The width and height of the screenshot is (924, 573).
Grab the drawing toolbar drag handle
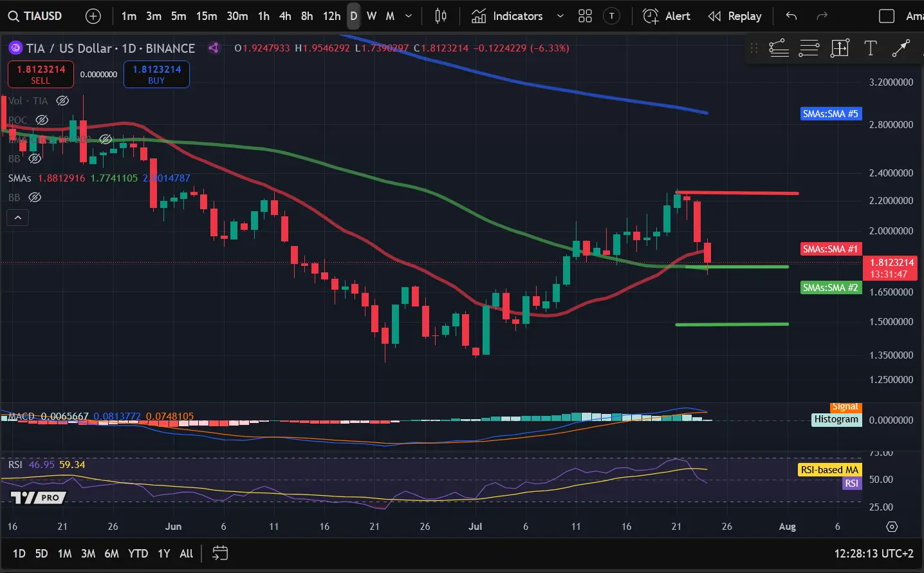coord(754,48)
